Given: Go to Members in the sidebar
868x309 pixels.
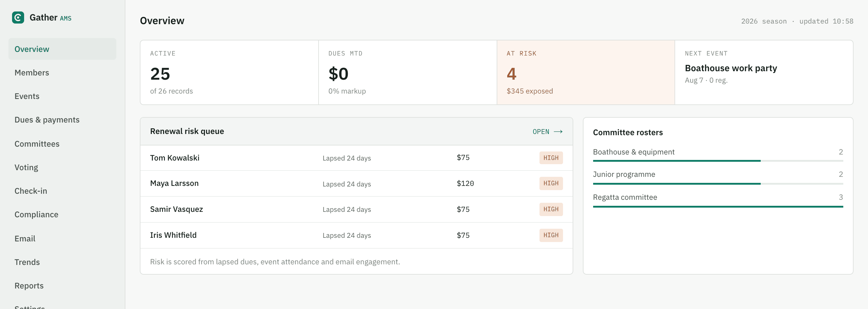Looking at the screenshot, I should tap(62, 72).
